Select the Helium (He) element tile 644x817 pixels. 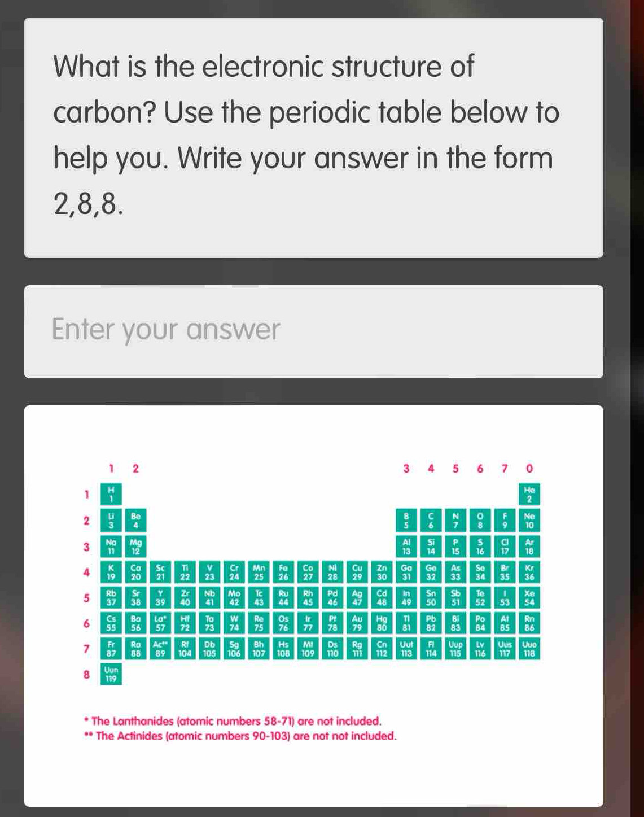click(x=529, y=494)
